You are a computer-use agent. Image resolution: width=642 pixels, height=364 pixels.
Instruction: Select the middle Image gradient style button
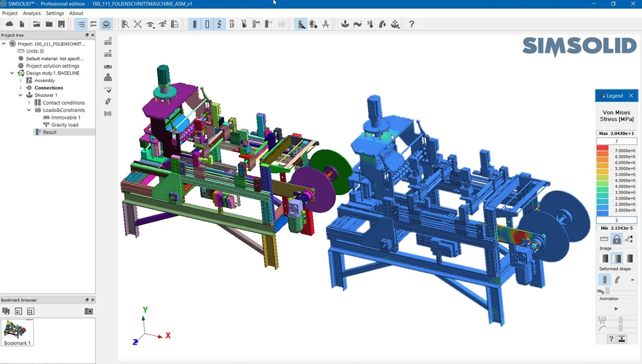coord(617,258)
